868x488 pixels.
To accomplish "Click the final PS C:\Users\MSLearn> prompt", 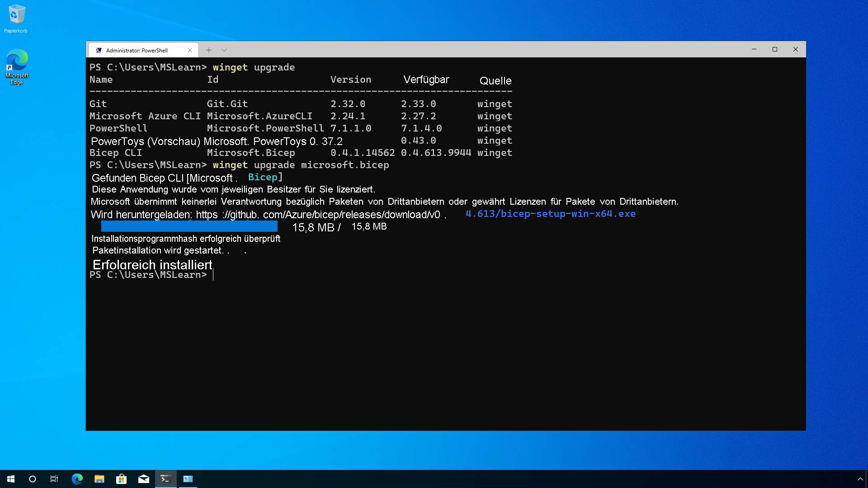I will click(148, 275).
